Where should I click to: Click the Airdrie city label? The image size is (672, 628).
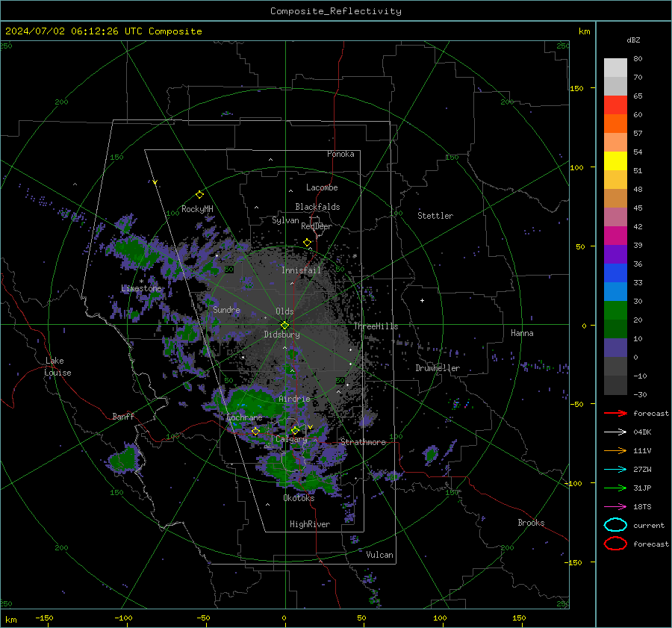(294, 399)
